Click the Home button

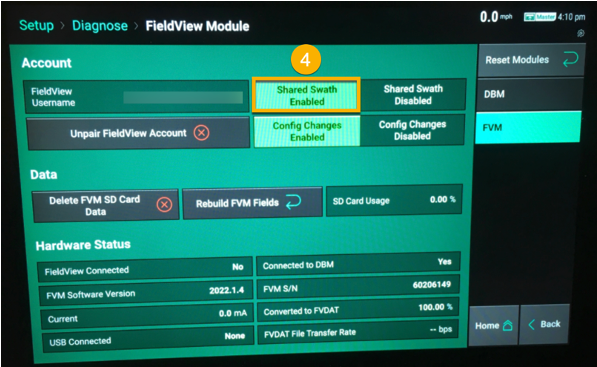tap(494, 326)
